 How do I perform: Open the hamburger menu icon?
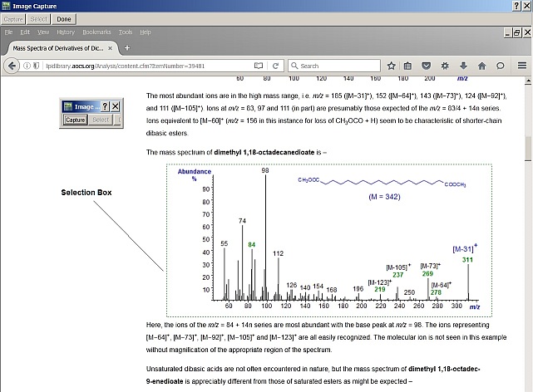coord(521,66)
